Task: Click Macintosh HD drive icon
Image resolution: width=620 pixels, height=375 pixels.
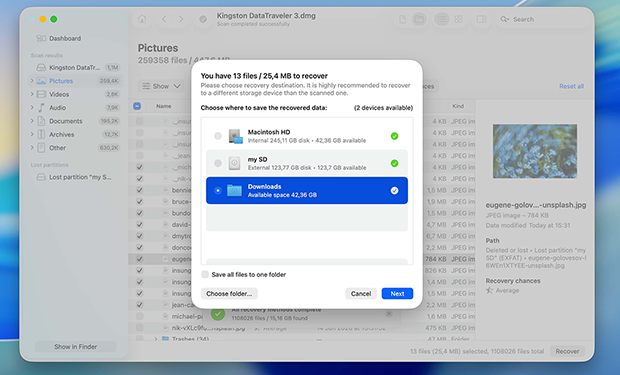Action: pyautogui.click(x=235, y=136)
